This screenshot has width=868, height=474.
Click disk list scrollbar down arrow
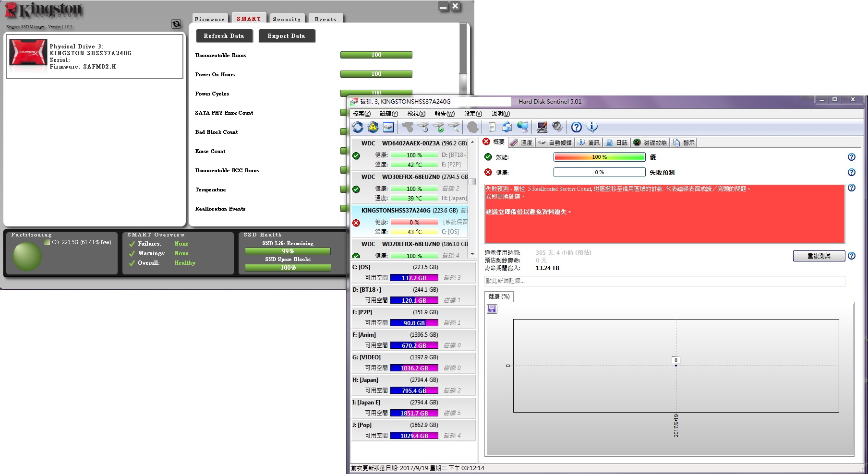[472, 254]
